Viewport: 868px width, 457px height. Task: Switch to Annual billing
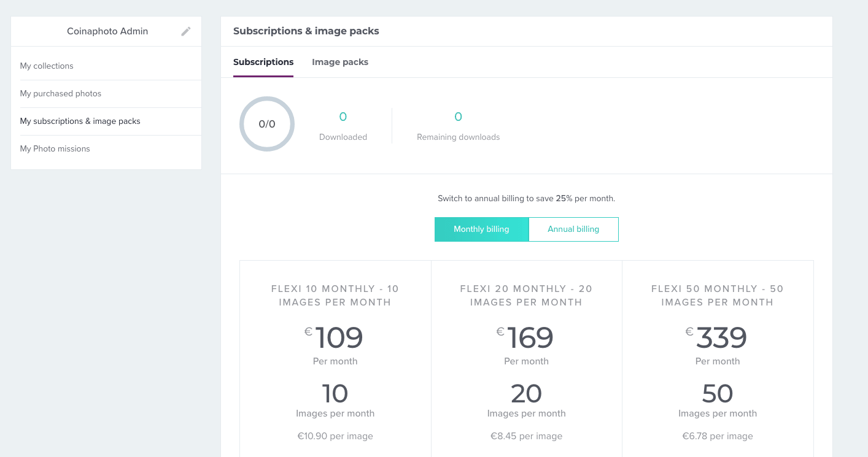coord(573,229)
